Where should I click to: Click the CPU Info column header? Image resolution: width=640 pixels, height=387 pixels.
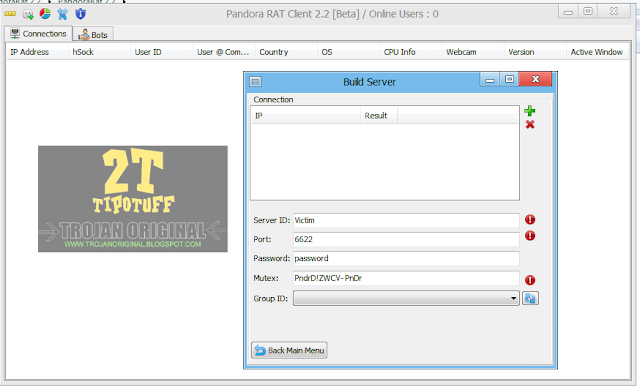(x=411, y=52)
